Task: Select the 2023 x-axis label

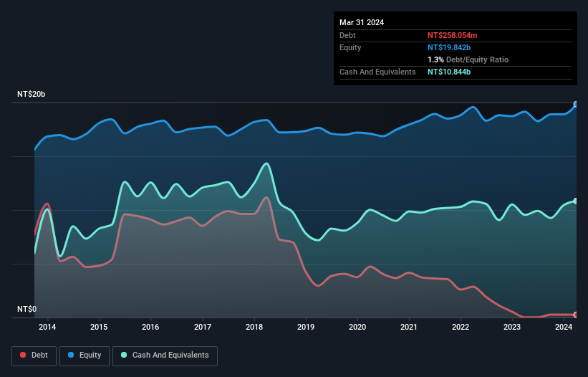Action: point(512,327)
